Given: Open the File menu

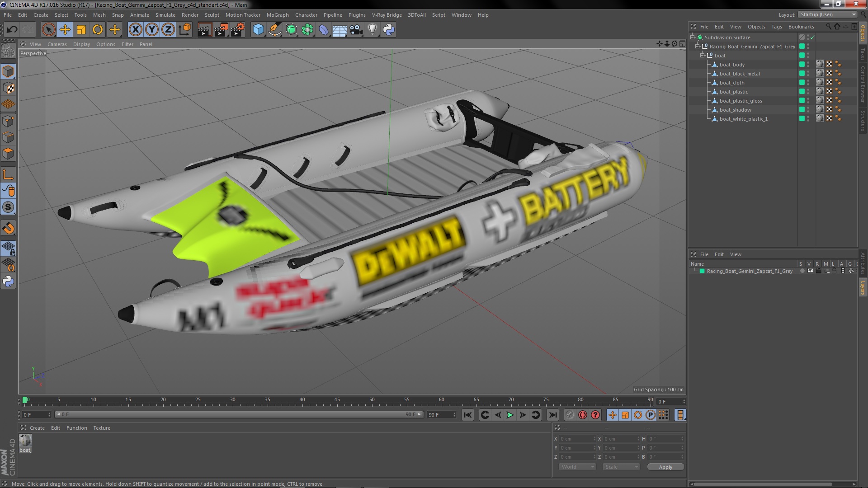Looking at the screenshot, I should [8, 15].
